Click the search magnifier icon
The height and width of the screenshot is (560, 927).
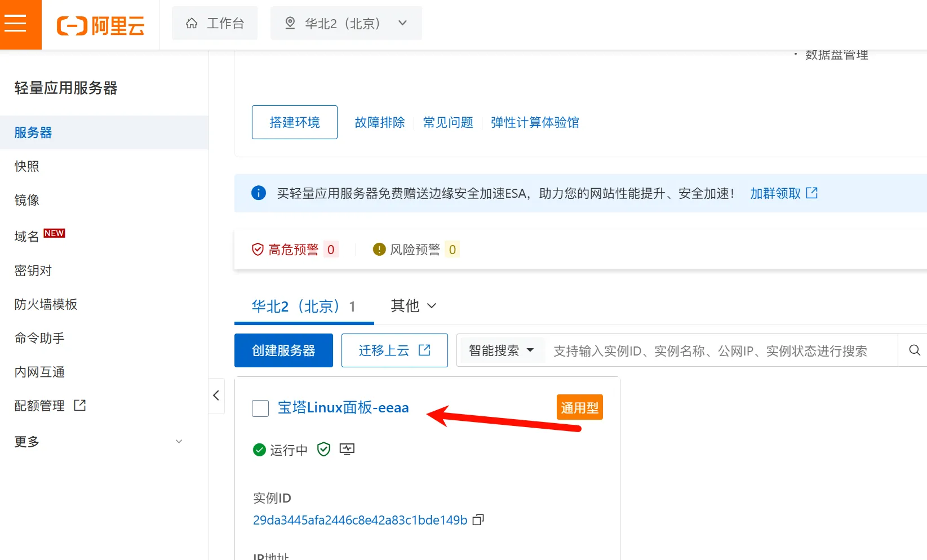point(915,350)
